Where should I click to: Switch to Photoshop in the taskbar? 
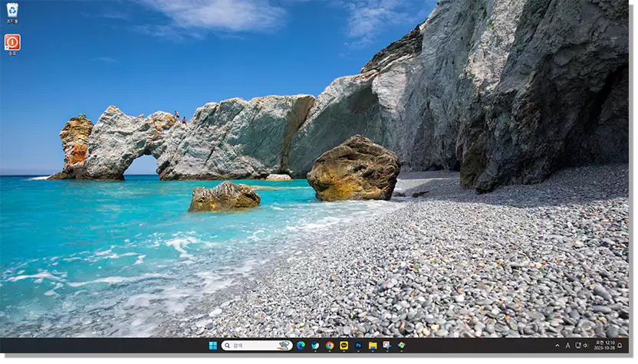click(358, 346)
